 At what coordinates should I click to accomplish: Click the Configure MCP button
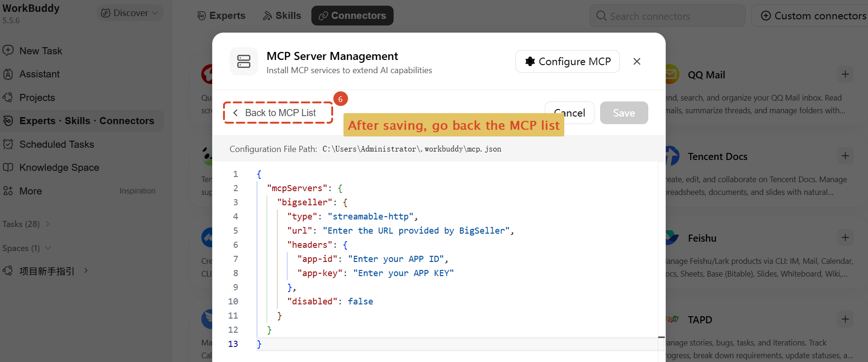[567, 61]
